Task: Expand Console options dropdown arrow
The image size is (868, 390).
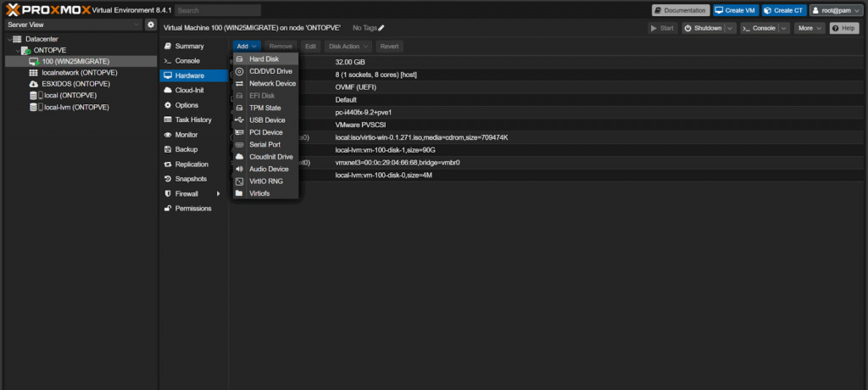Action: click(x=784, y=28)
